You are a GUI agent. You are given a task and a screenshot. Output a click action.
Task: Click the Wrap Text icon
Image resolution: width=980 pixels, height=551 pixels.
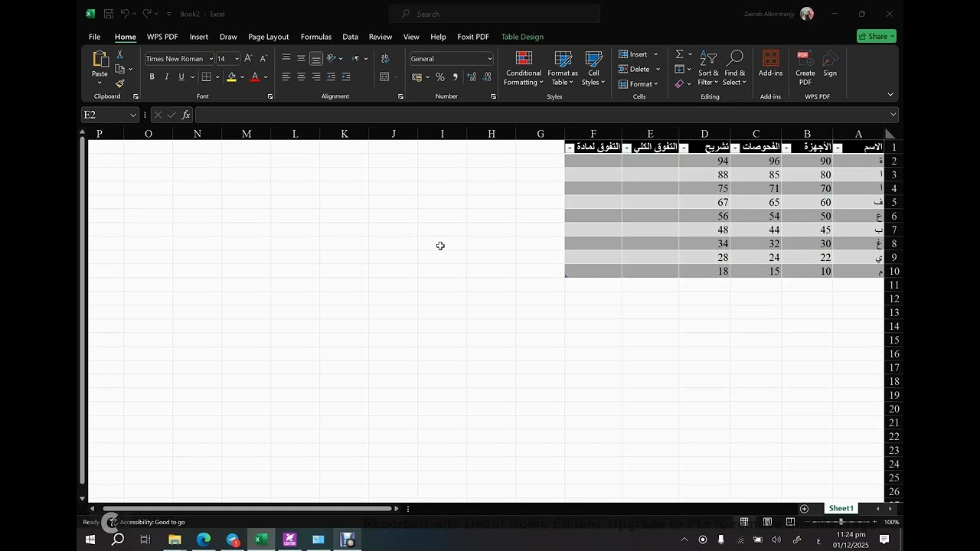[384, 58]
